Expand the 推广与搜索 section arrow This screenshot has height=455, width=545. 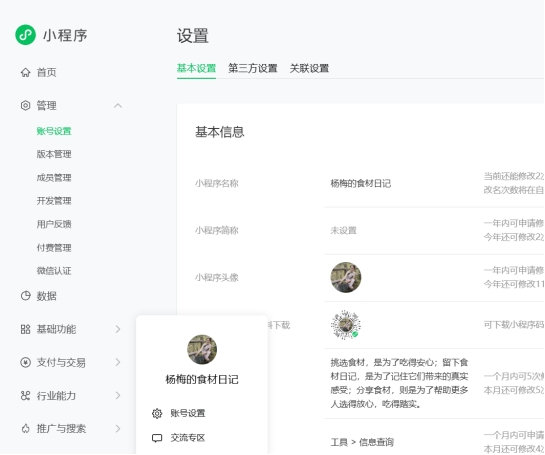118,429
